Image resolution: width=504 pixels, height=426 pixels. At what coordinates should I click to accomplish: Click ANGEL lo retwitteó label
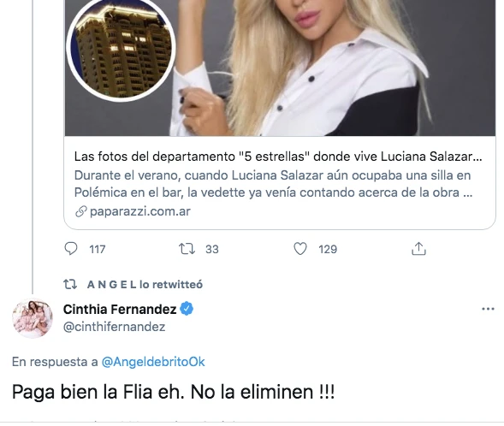(x=145, y=285)
